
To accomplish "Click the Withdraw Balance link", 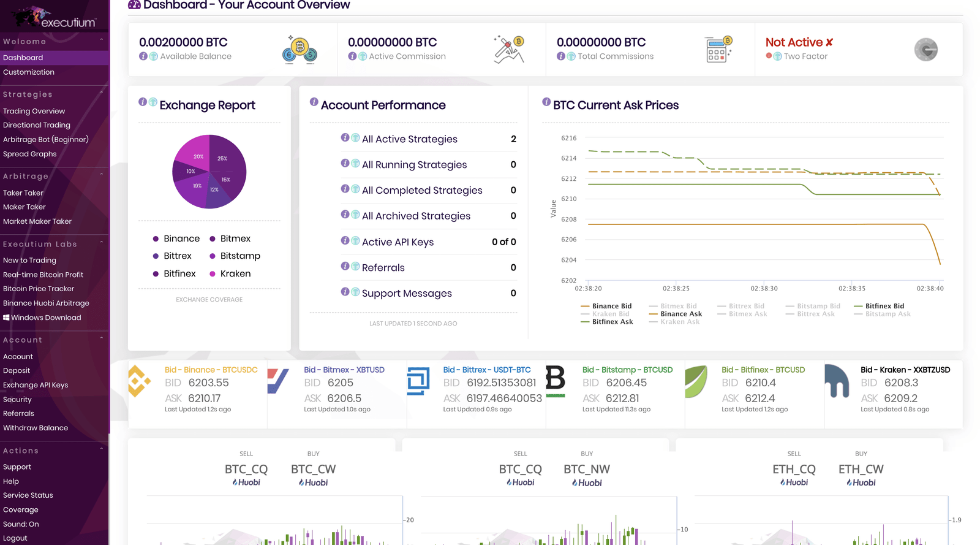I will (x=36, y=428).
